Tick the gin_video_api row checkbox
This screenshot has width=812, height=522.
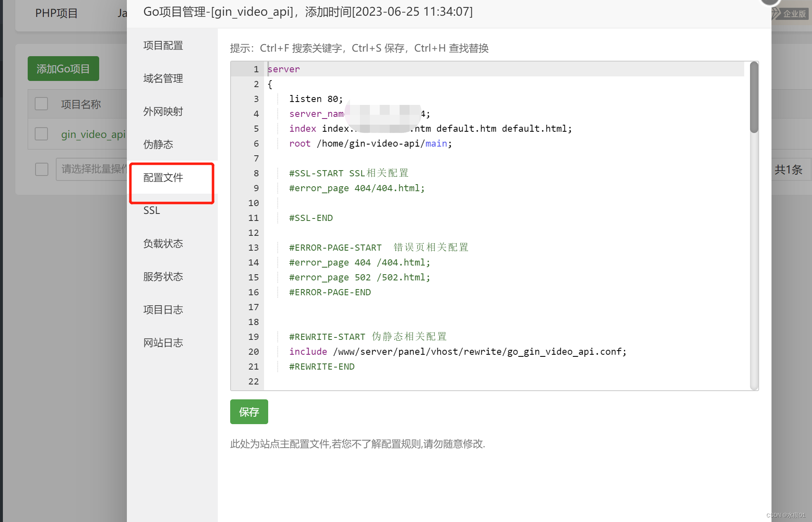pos(41,134)
